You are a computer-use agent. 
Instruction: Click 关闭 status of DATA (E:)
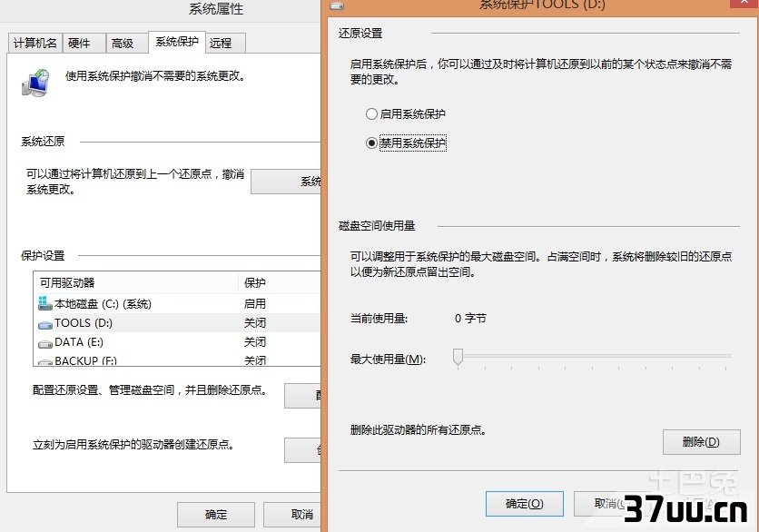[255, 342]
